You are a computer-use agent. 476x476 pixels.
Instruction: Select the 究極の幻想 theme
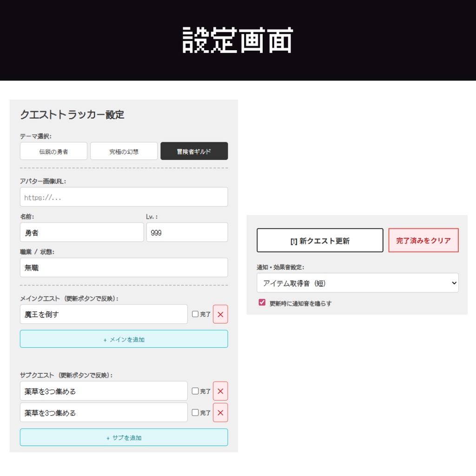(x=124, y=151)
